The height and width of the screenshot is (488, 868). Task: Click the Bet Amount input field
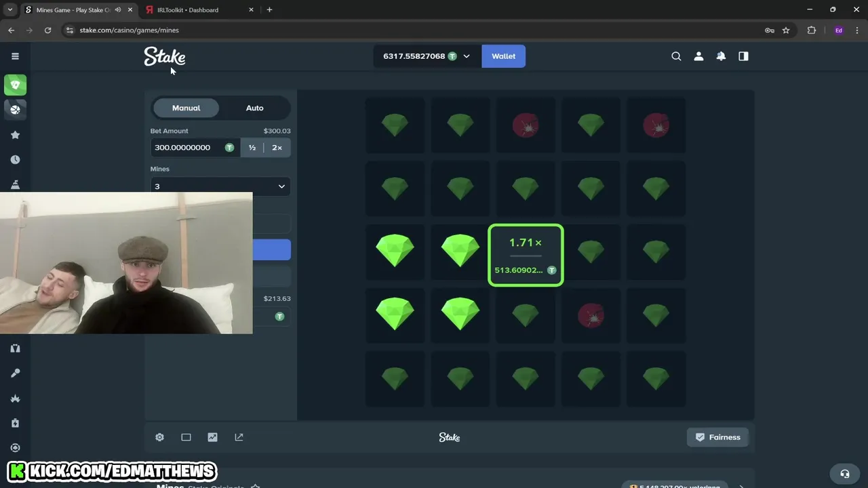195,148
